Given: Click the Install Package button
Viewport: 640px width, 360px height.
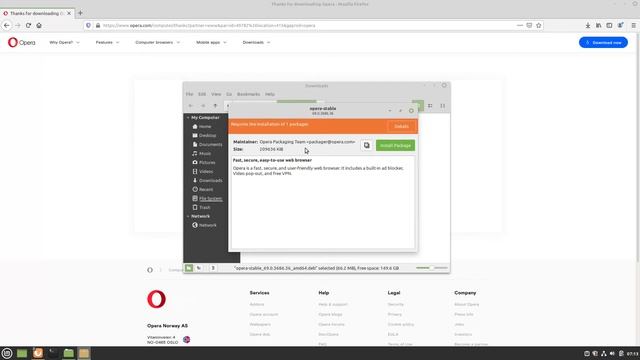Looking at the screenshot, I should (x=395, y=145).
